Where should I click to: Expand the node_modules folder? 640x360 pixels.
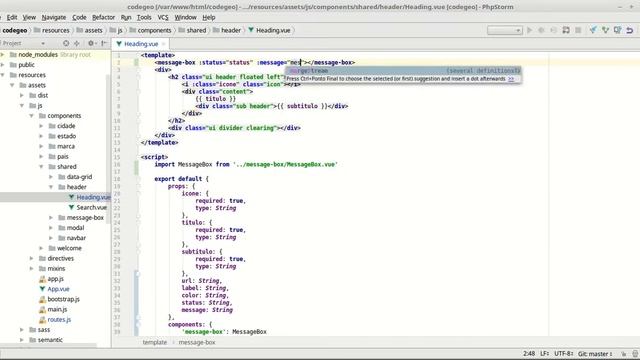[3, 54]
